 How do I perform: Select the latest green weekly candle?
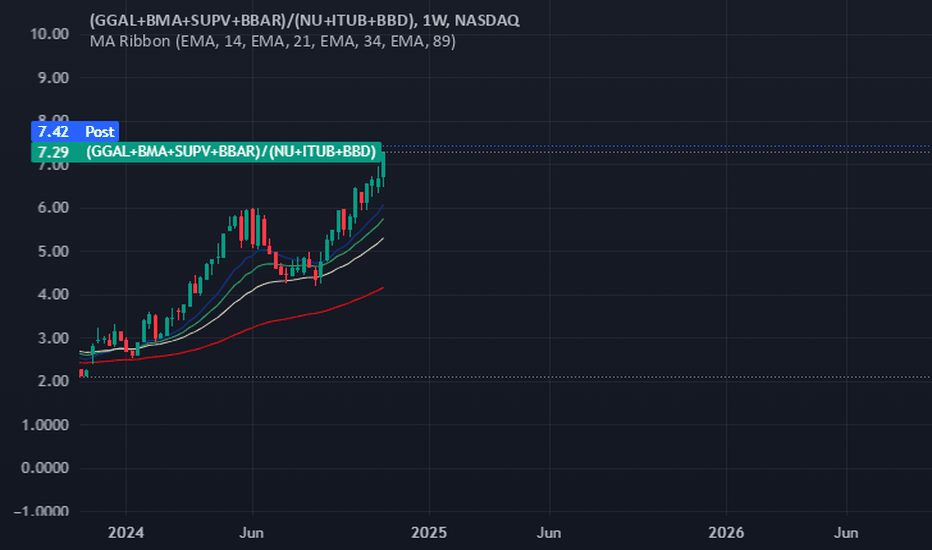pyautogui.click(x=383, y=164)
